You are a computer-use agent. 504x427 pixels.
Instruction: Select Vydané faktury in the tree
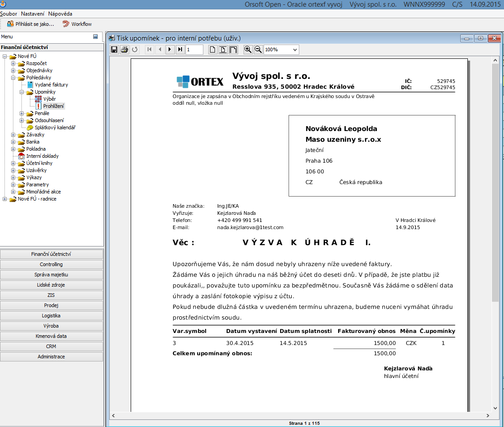click(51, 85)
